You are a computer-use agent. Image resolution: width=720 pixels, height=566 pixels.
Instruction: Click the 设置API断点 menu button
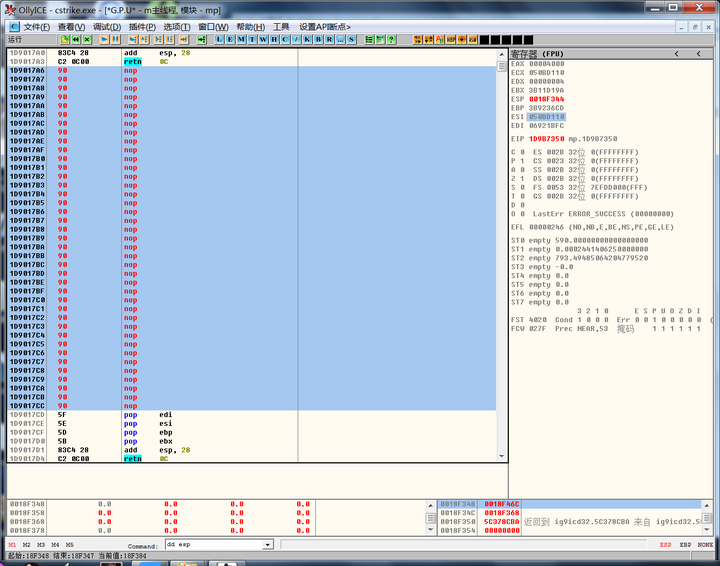click(x=325, y=26)
